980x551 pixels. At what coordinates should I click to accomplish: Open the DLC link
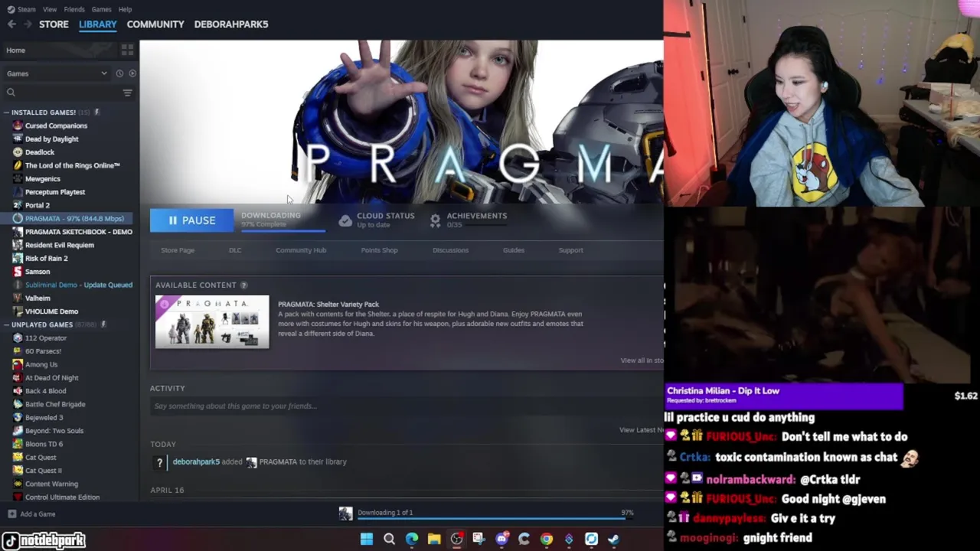coord(235,250)
